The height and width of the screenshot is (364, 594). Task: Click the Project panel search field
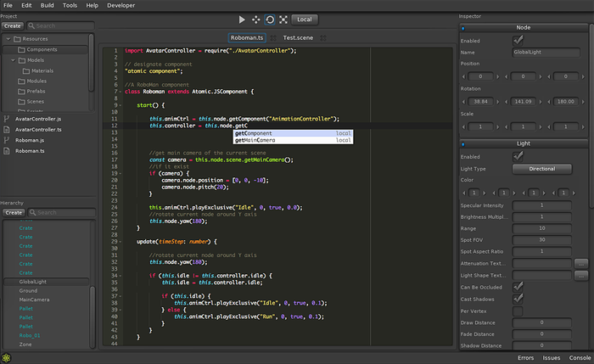click(59, 26)
